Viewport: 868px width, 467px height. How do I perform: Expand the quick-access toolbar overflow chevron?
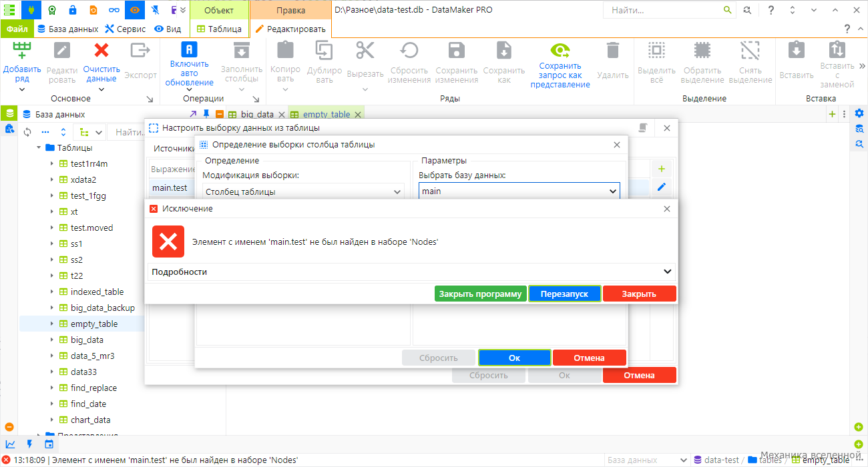click(x=182, y=10)
